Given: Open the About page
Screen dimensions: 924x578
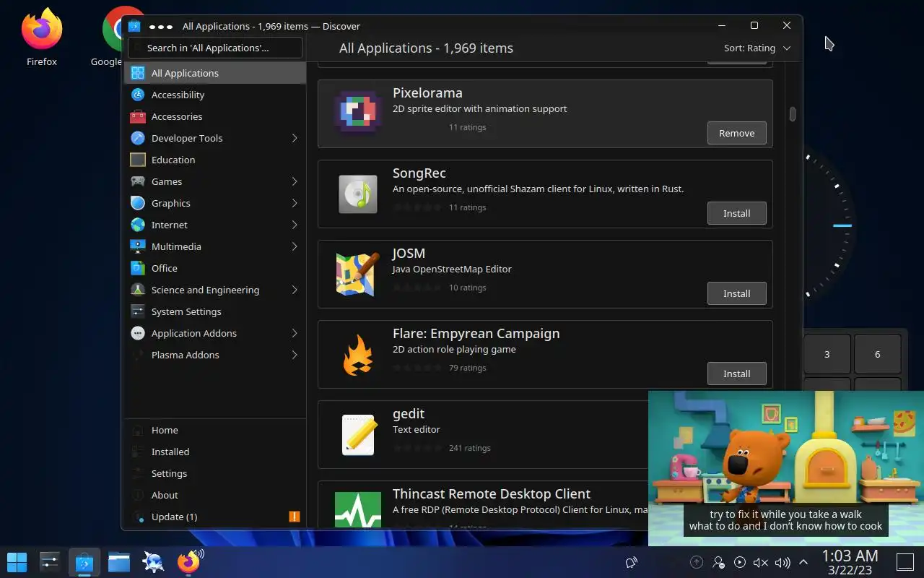Looking at the screenshot, I should pyautogui.click(x=214, y=495).
